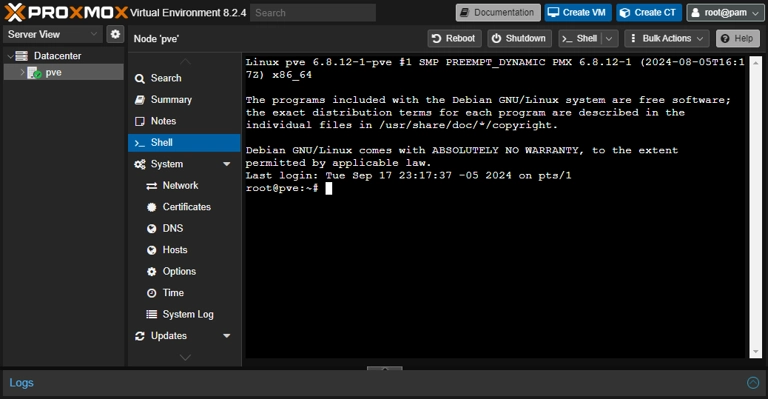This screenshot has height=399, width=768.
Task: Click the top Search input field
Action: (x=313, y=13)
